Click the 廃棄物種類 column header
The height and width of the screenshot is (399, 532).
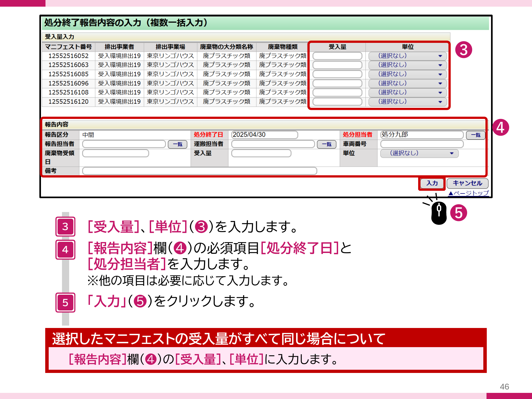tap(283, 47)
